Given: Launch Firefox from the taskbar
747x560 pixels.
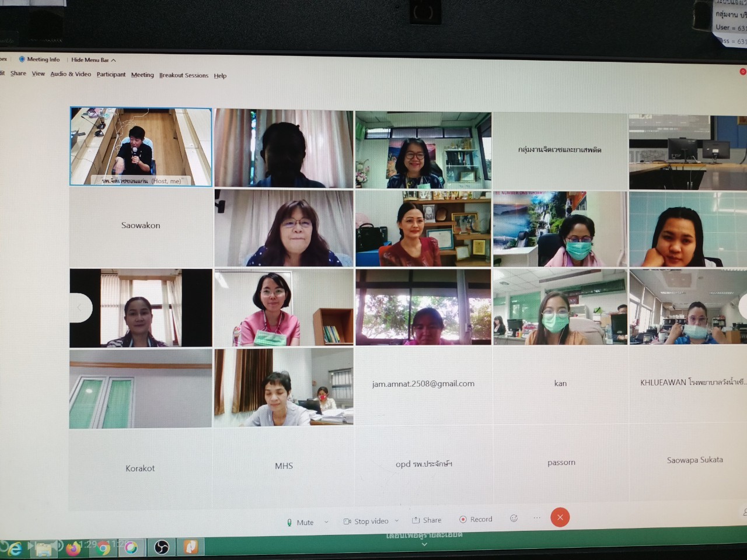Looking at the screenshot, I should [74, 548].
